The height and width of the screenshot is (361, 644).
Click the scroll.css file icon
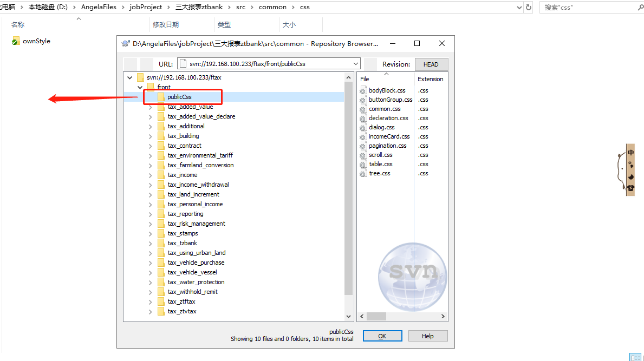click(363, 155)
